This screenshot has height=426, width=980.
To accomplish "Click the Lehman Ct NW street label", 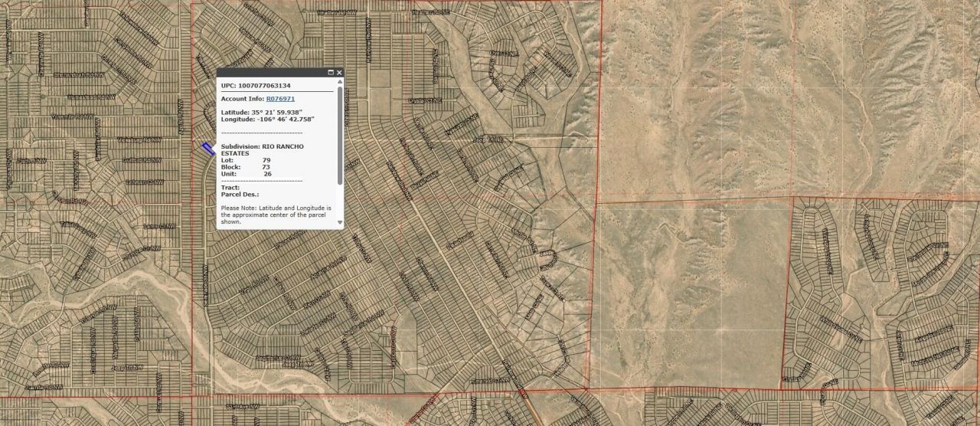I will [144, 182].
